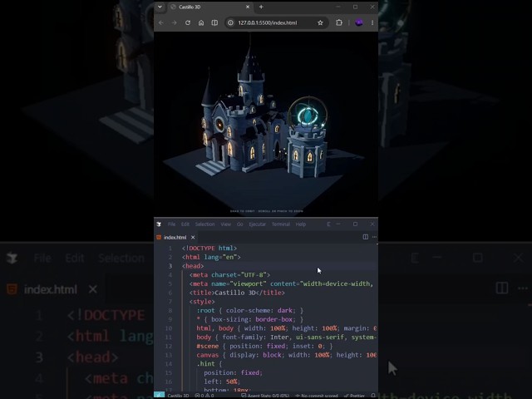The height and width of the screenshot is (399, 532).
Task: Click the left: 50% line of code
Action: click(x=222, y=382)
